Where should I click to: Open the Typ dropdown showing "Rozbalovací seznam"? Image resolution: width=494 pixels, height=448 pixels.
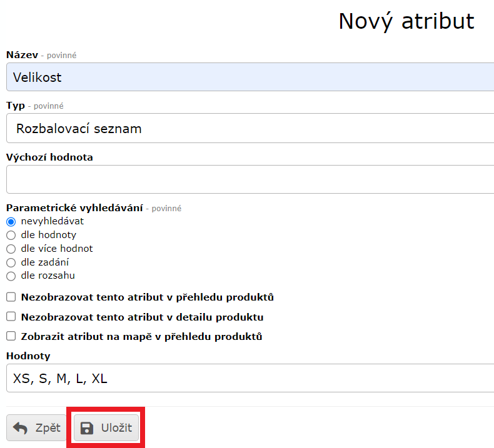click(x=250, y=129)
